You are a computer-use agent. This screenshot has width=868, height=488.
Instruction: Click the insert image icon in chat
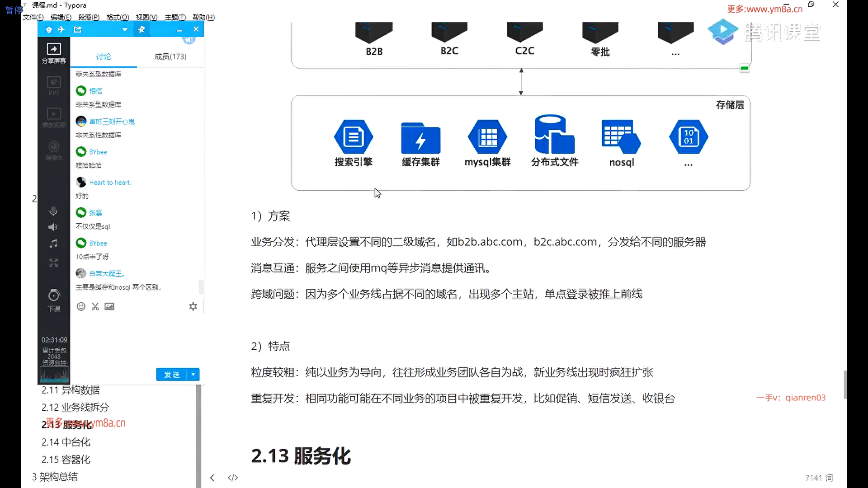pos(109,306)
